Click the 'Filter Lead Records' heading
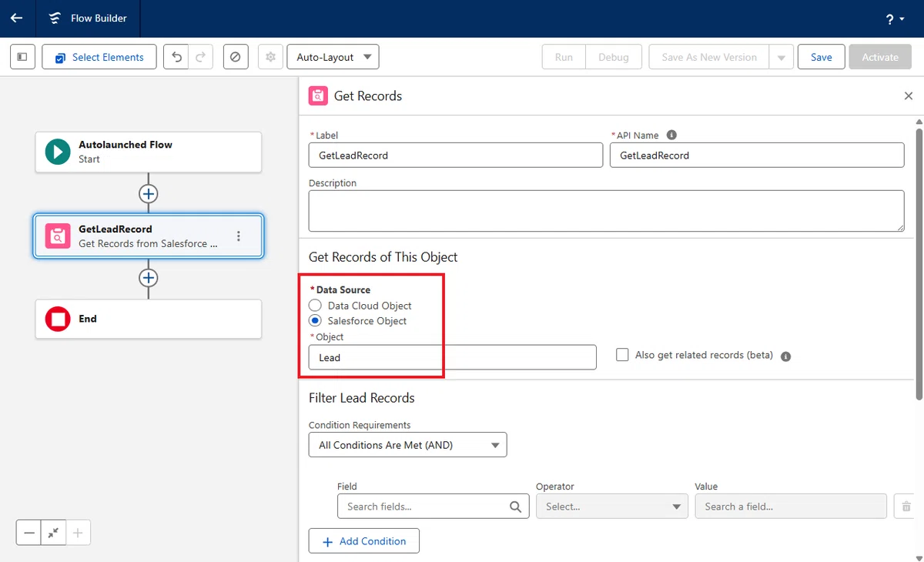The image size is (924, 562). [x=362, y=398]
